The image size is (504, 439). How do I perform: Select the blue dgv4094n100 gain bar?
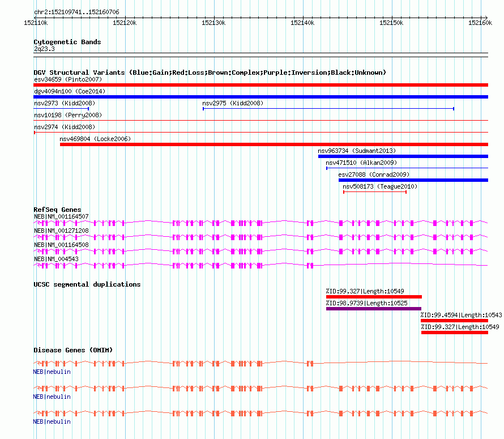coord(260,97)
